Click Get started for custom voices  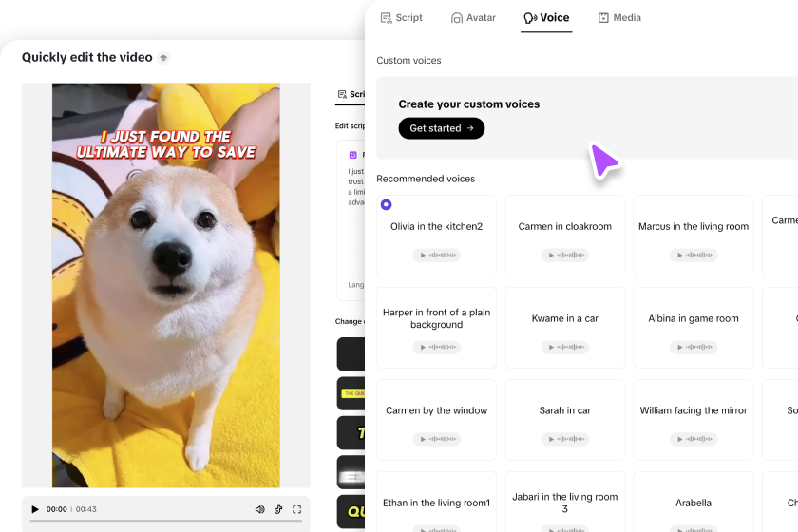click(441, 128)
